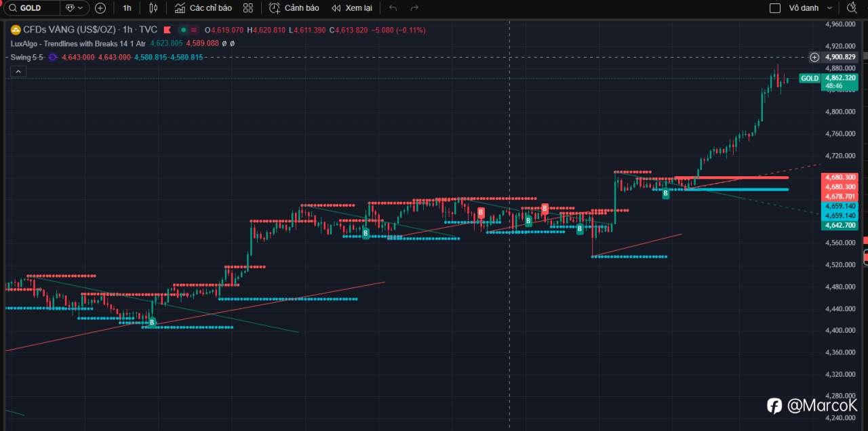Toggle visibility of CFDs VÀNG series
Image resolution: width=868 pixels, height=431 pixels.
[x=183, y=30]
